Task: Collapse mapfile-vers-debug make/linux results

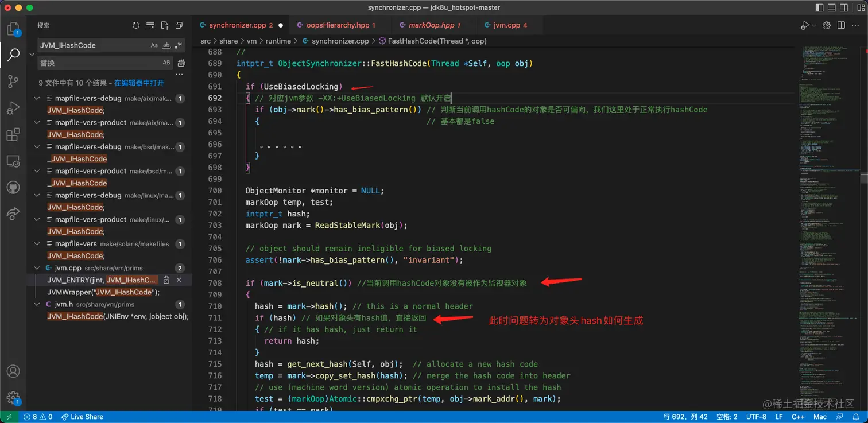Action: (37, 195)
